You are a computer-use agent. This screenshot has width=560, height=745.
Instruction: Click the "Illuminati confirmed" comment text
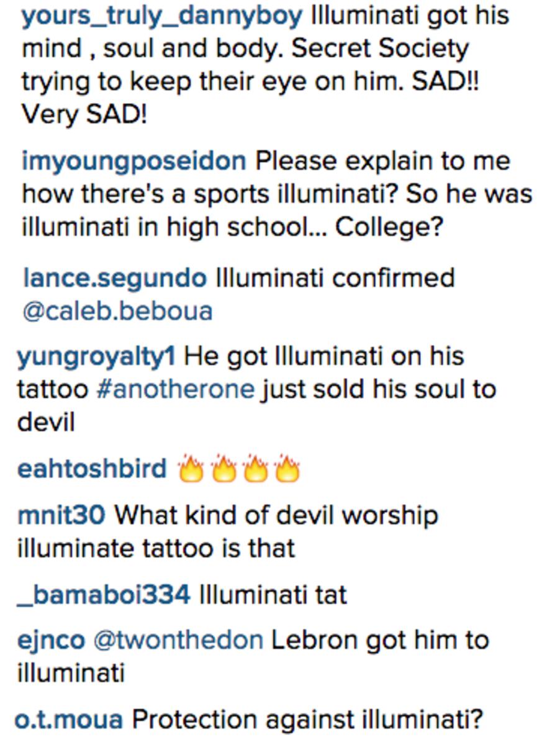(x=335, y=278)
